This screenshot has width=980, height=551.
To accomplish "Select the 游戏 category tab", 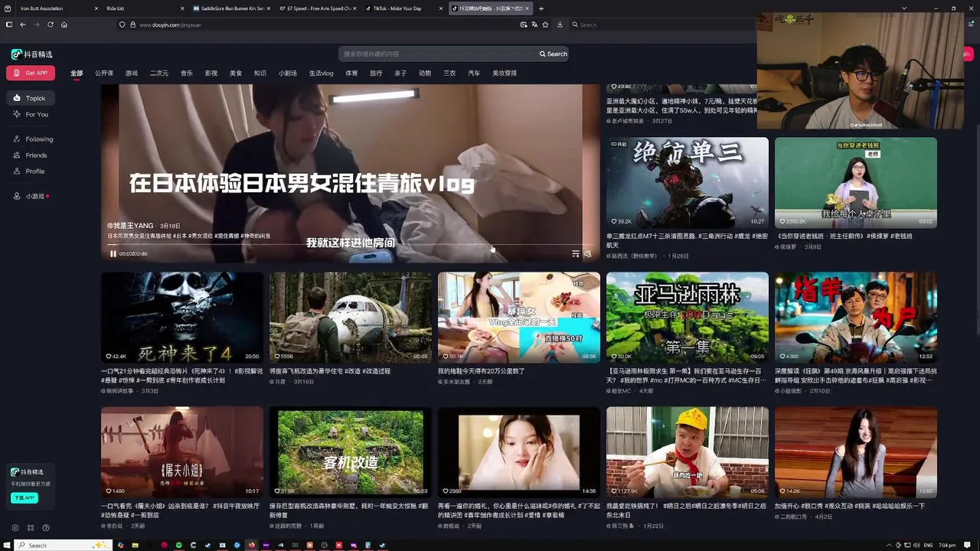I will coord(132,73).
